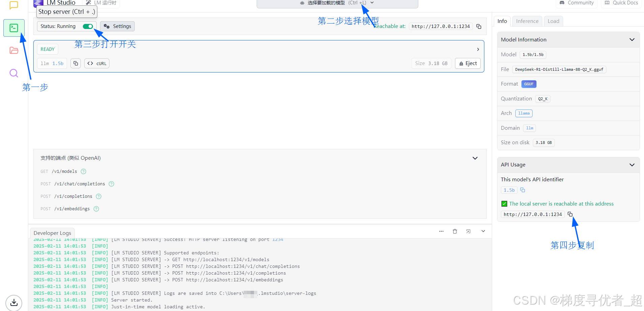Viewport: 644px width, 311px height.
Task: Click the DeepSeek-R1-Distill-Llama-8B-Q2_K.gguf file name
Action: click(x=559, y=69)
